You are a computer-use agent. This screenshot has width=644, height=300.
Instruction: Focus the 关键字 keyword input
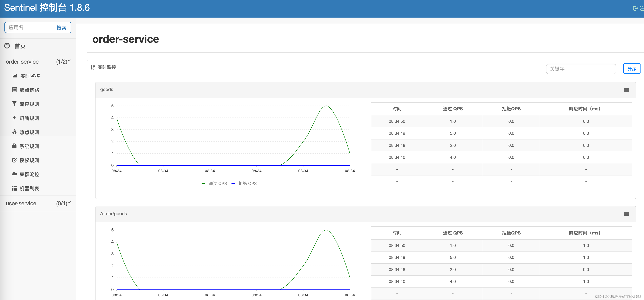pos(581,69)
